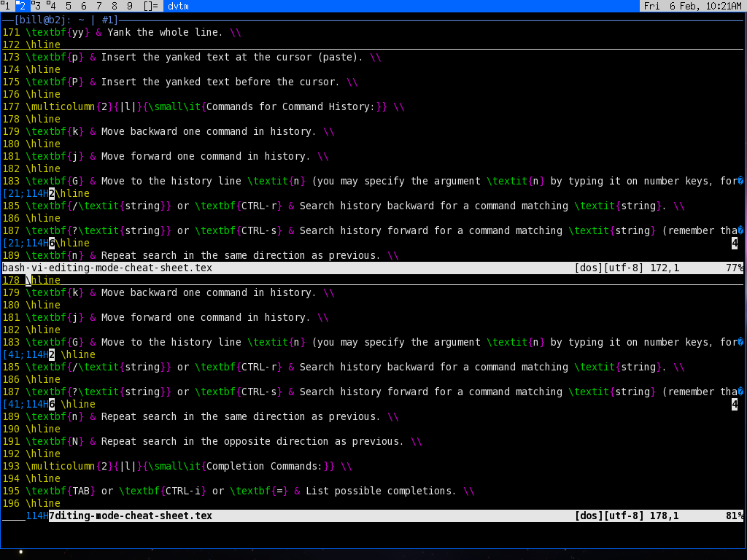Screen dimensions: 747x560
Task: Open workspace tag 5
Action: (69, 6)
